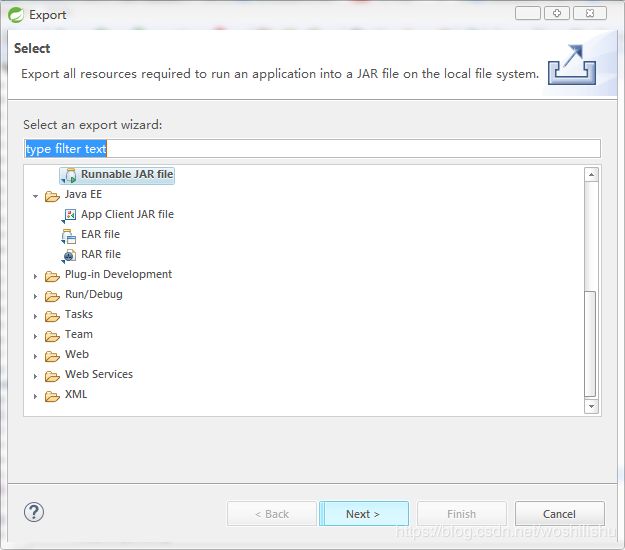Click the Spring leaf icon in title bar
This screenshot has height=550, width=625.
(x=16, y=15)
